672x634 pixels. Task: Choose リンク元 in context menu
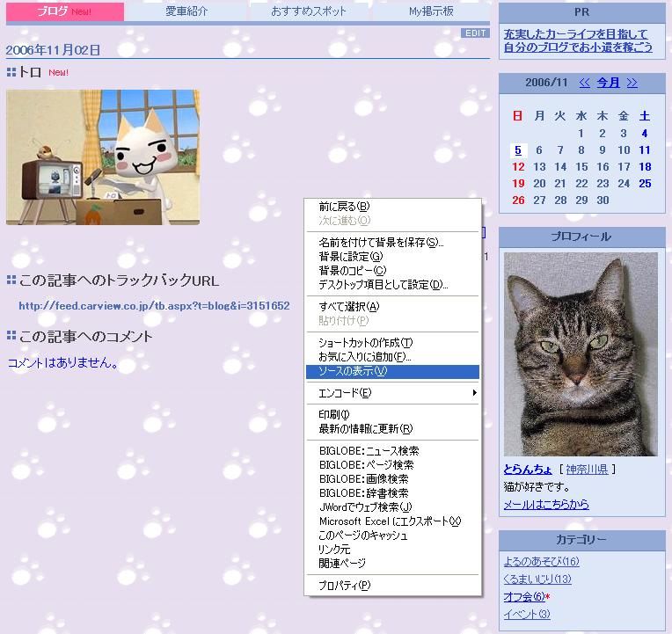pos(392,550)
